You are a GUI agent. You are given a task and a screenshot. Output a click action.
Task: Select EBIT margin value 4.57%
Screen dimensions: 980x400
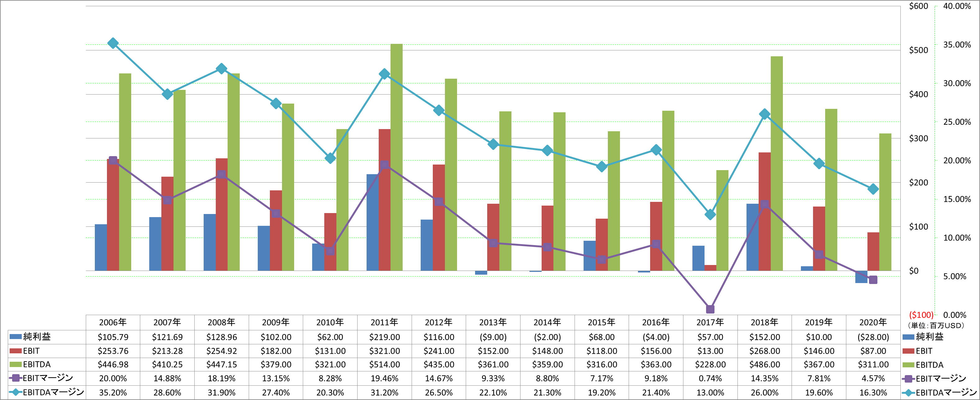[873, 378]
